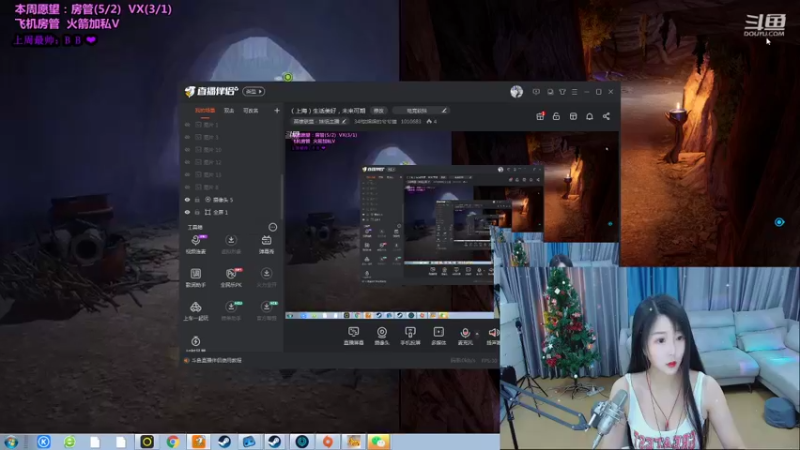The image size is (800, 450).
Task: Open Google Chrome from taskbar
Action: (172, 442)
